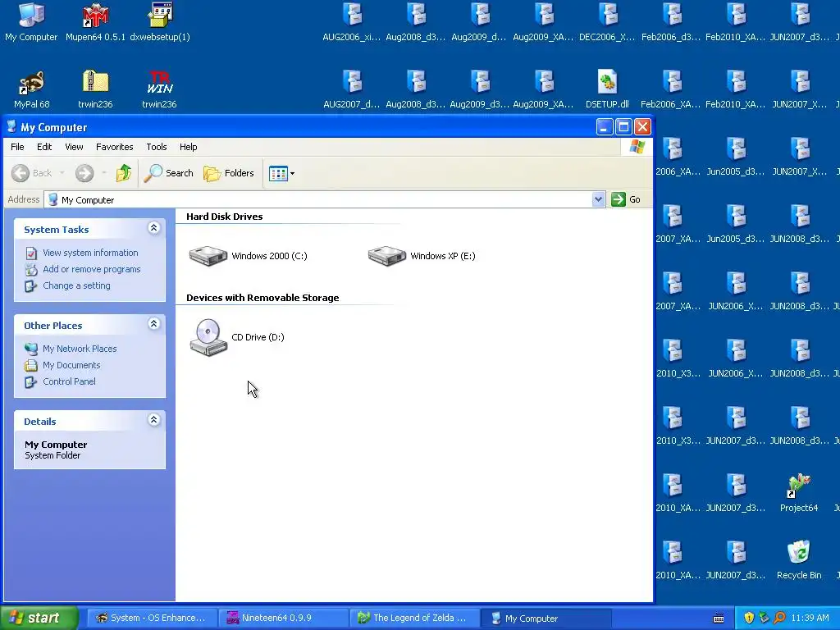Viewport: 840px width, 630px height.
Task: Open the Favorites menu
Action: click(115, 147)
